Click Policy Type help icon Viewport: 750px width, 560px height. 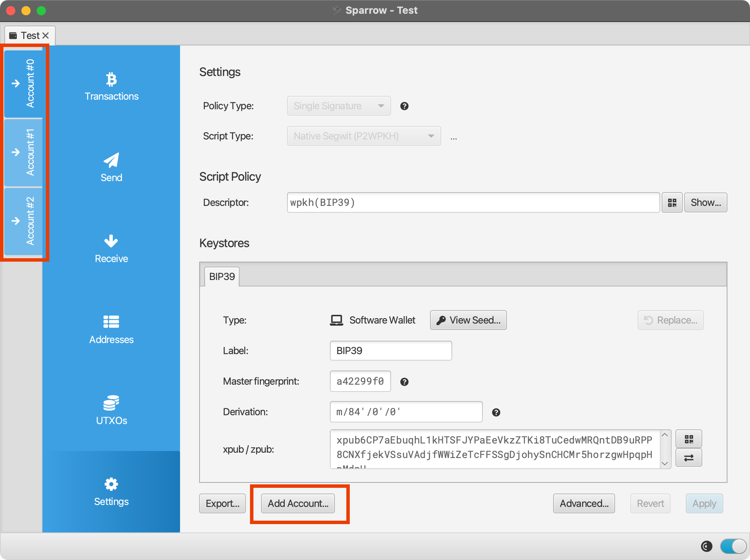pos(404,106)
